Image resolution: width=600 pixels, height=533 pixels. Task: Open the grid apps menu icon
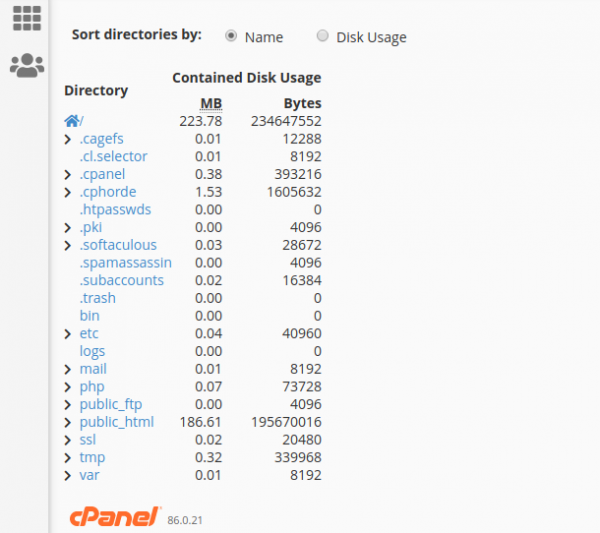pos(27,18)
